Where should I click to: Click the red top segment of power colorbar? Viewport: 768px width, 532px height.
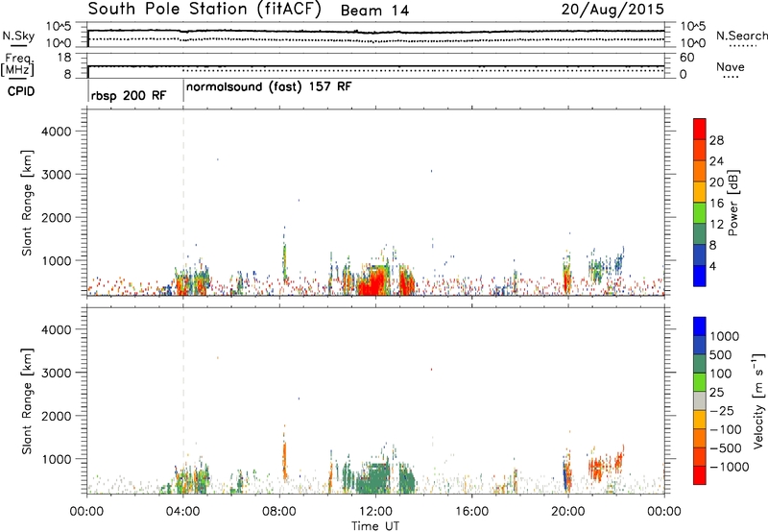pyautogui.click(x=700, y=129)
